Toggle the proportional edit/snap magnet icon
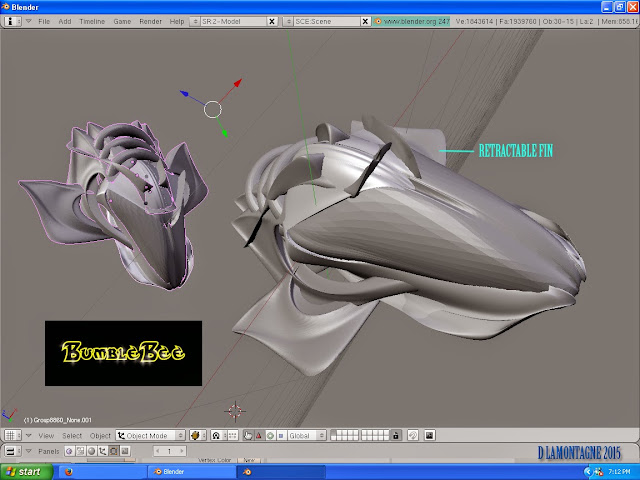 point(413,436)
